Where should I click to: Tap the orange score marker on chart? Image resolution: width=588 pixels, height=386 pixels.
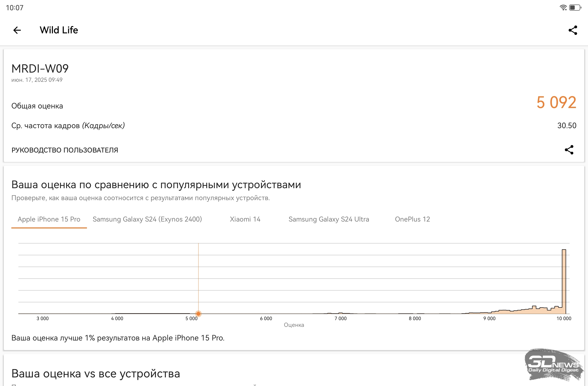click(198, 314)
